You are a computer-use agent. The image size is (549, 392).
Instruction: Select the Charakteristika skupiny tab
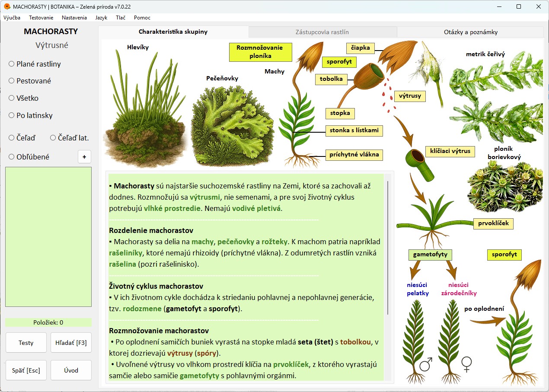click(173, 32)
